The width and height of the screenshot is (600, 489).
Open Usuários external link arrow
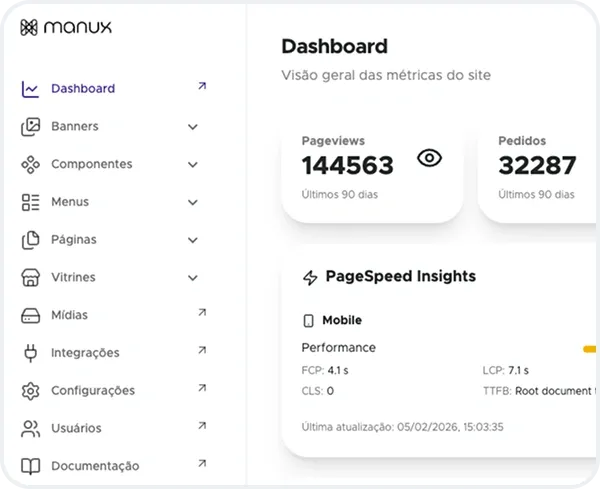201,426
